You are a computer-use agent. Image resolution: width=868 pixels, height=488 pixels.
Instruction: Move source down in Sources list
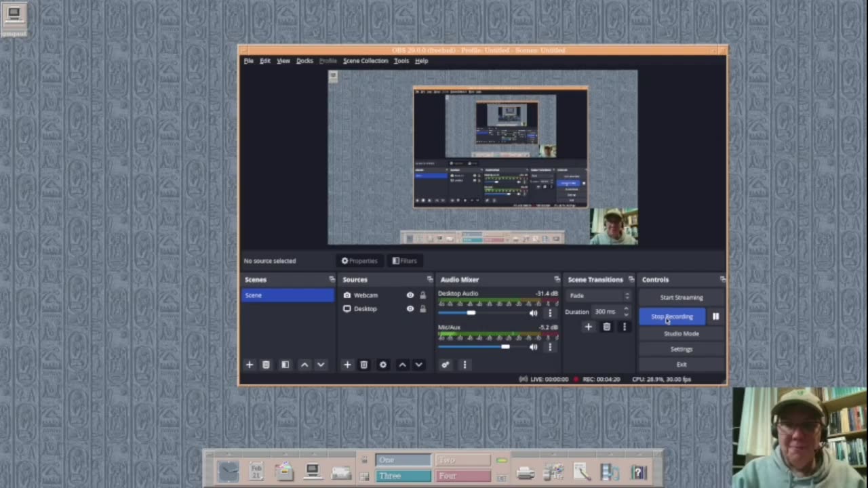point(418,365)
